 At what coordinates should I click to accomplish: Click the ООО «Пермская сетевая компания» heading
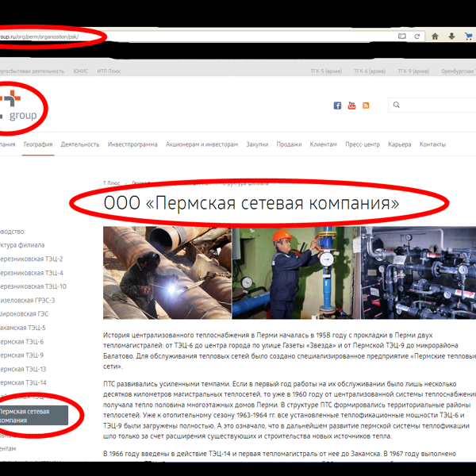[251, 203]
